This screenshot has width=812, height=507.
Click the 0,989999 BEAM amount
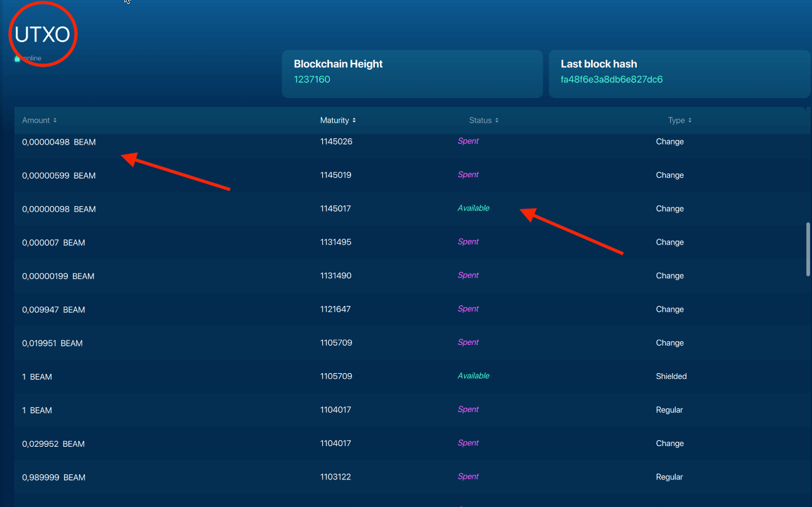(x=53, y=477)
